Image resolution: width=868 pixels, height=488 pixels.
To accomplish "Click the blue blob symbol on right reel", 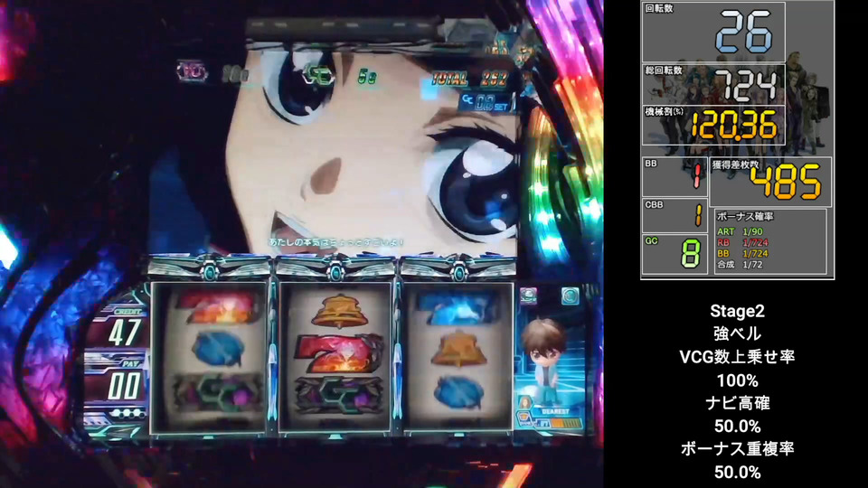I will coord(459,391).
